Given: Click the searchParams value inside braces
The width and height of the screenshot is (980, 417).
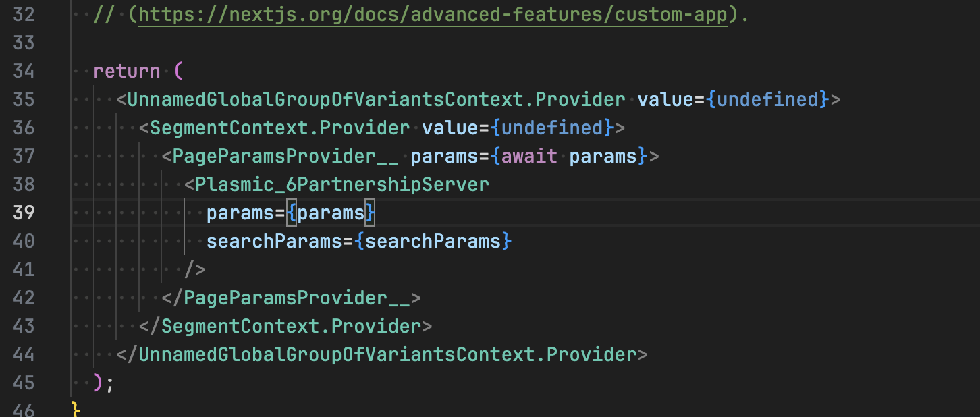Looking at the screenshot, I should 433,241.
